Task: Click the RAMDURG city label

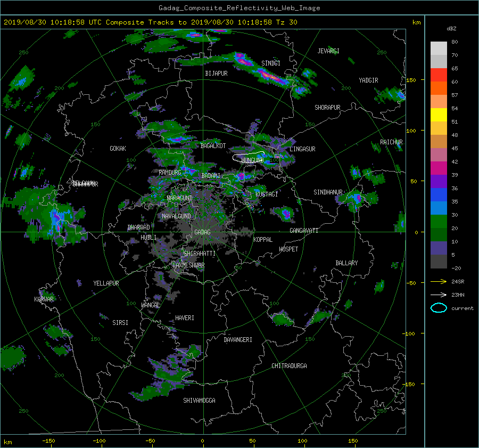Action: [170, 173]
